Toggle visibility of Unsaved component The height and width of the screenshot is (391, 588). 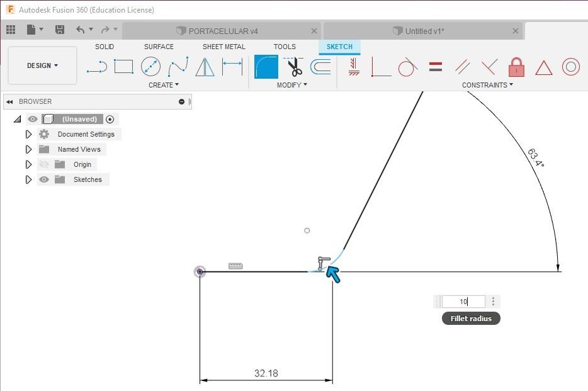[x=33, y=119]
